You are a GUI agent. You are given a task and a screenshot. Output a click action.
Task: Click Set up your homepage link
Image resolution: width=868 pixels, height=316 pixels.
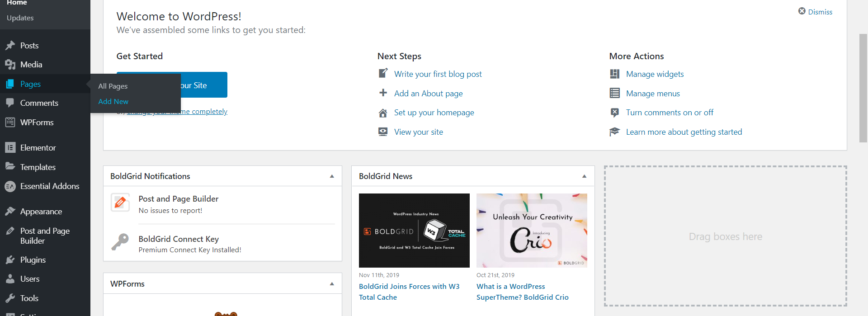tap(434, 113)
